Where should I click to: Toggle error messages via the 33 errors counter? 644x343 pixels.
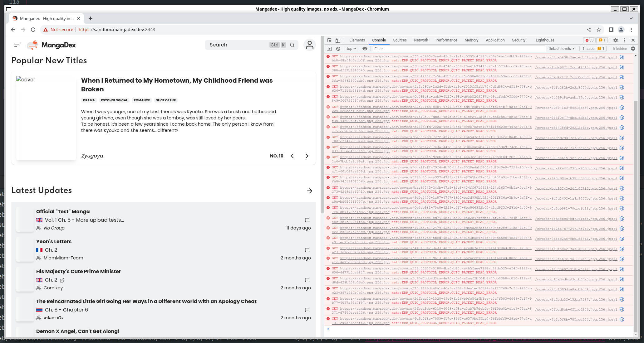[x=589, y=40]
